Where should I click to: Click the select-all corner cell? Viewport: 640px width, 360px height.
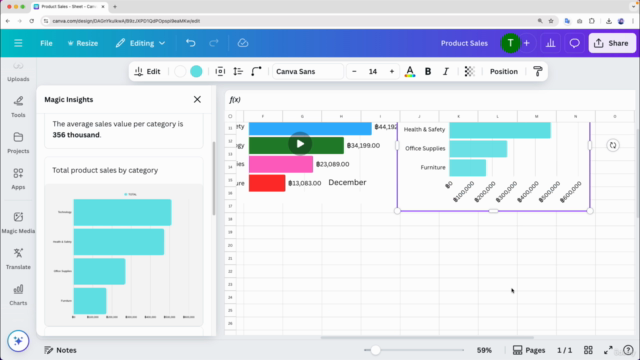point(230,116)
